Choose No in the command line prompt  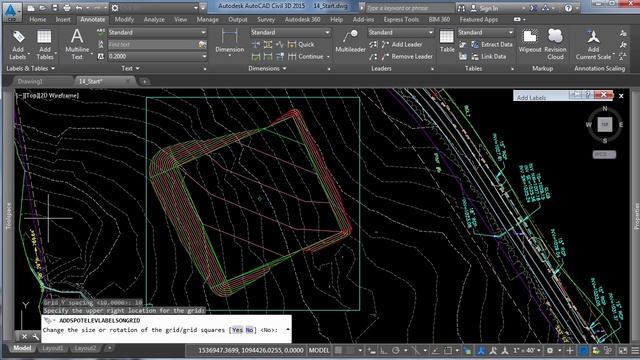(249, 330)
